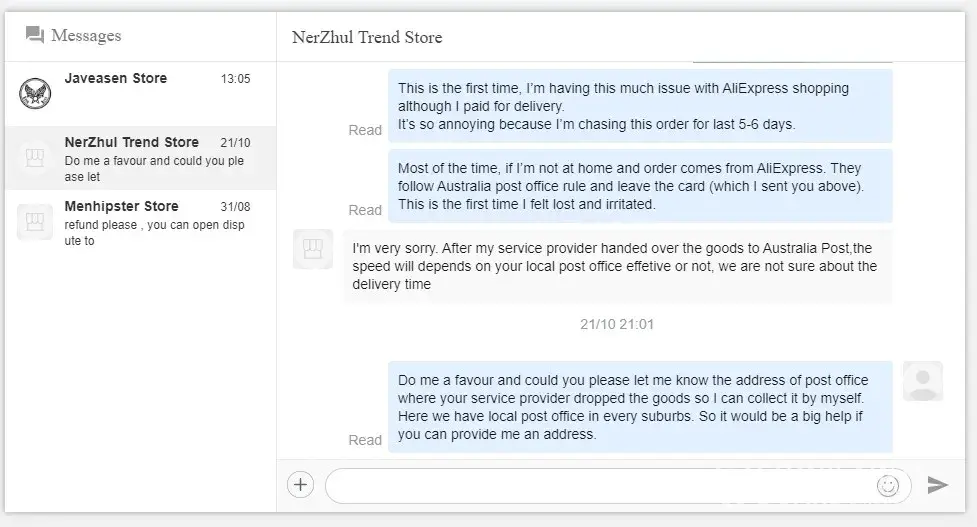This screenshot has height=527, width=977.
Task: Click the NerZhul Trend Store shop icon
Action: pos(35,157)
